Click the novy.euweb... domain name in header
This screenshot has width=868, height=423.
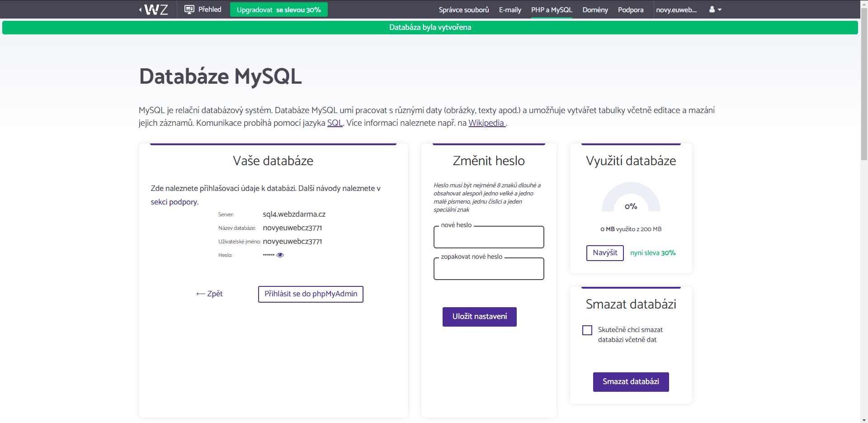(676, 10)
